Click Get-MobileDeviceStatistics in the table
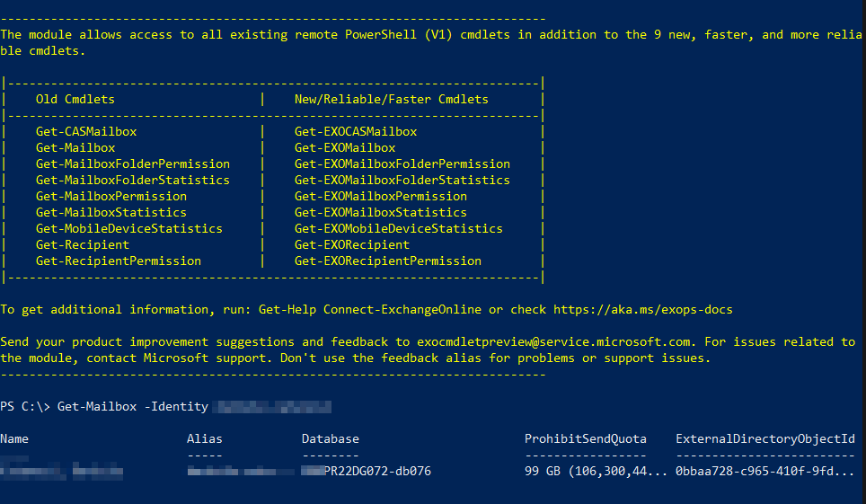The height and width of the screenshot is (504, 866). tap(129, 229)
